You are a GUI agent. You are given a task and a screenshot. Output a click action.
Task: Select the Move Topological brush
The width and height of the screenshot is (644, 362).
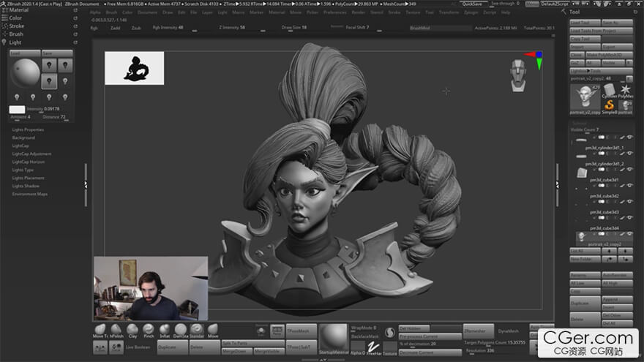click(x=100, y=331)
